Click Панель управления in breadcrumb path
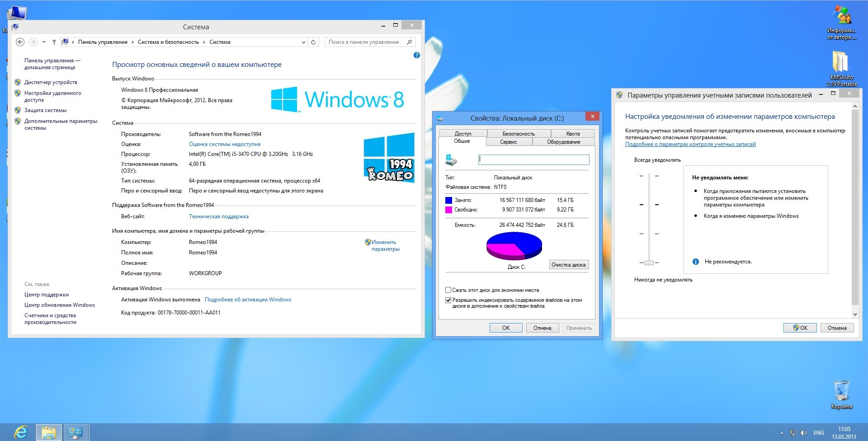Image resolution: width=868 pixels, height=441 pixels. (x=103, y=42)
